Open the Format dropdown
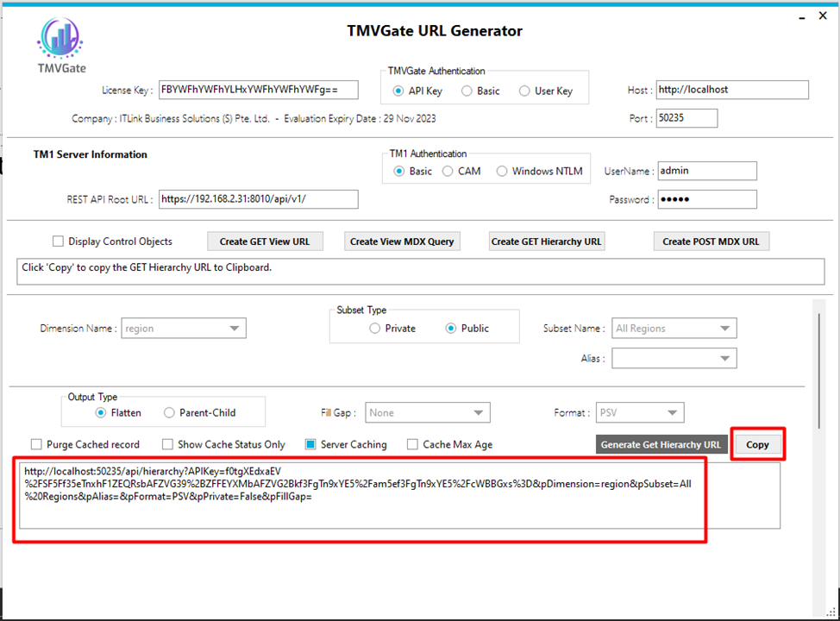The image size is (840, 621). (x=640, y=413)
